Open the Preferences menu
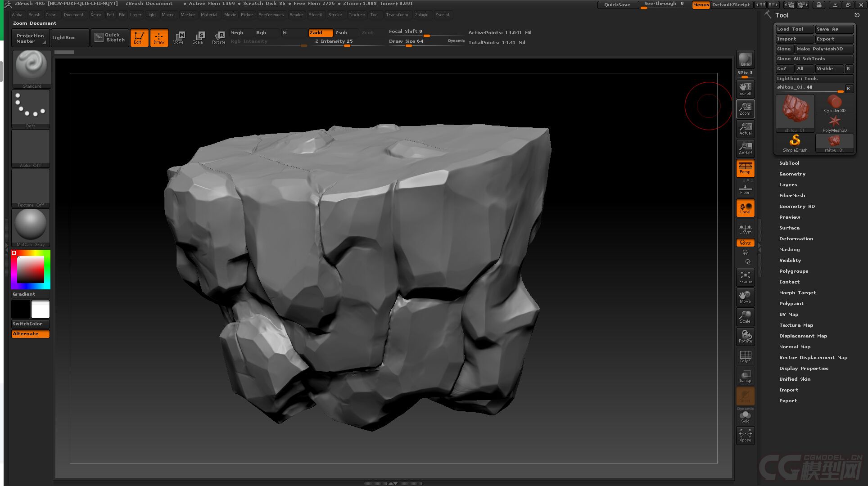Viewport: 868px width, 486px height. (x=271, y=14)
